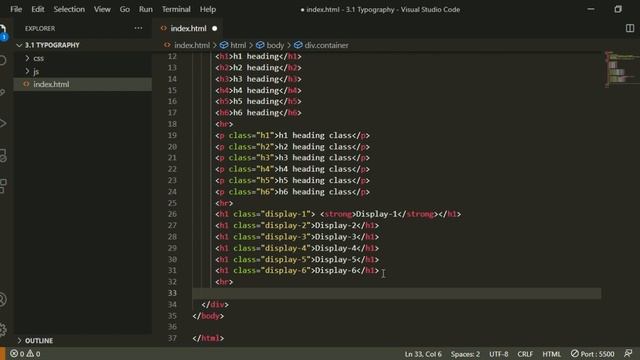Viewport: 640px width, 360px height.
Task: Click line number 26 in gutter
Action: click(172, 214)
